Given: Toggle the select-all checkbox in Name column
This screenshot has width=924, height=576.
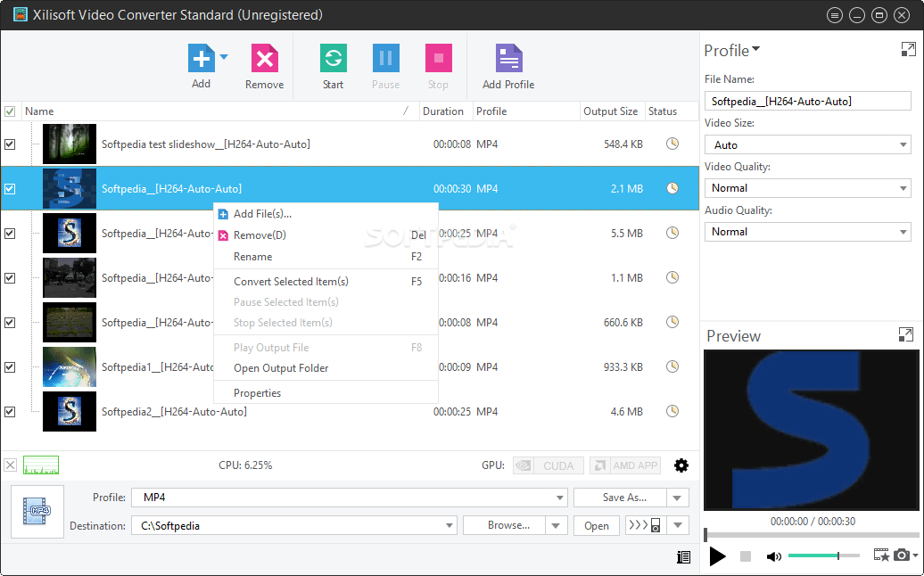Looking at the screenshot, I should pyautogui.click(x=12, y=111).
